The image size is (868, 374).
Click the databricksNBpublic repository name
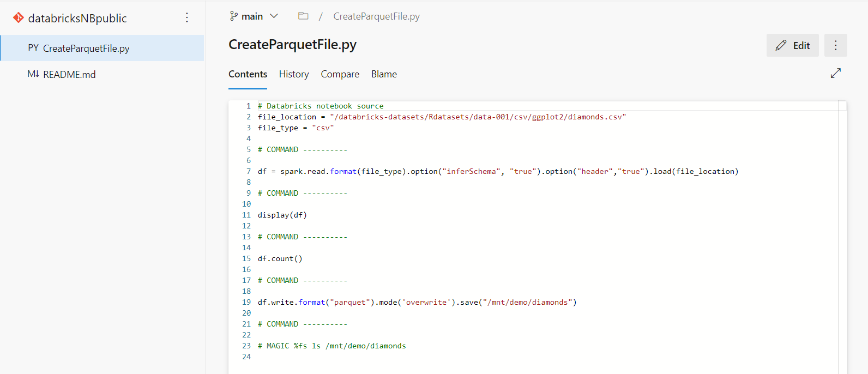click(x=77, y=18)
